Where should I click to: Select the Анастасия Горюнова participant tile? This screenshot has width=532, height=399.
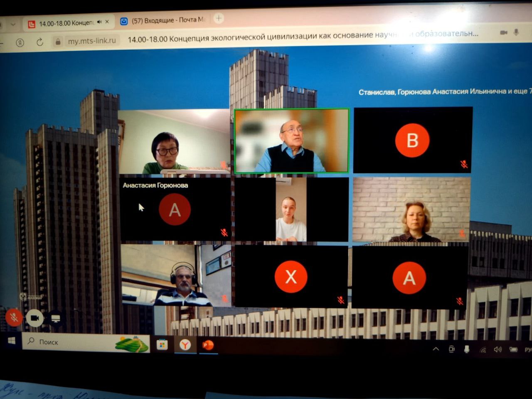click(175, 209)
